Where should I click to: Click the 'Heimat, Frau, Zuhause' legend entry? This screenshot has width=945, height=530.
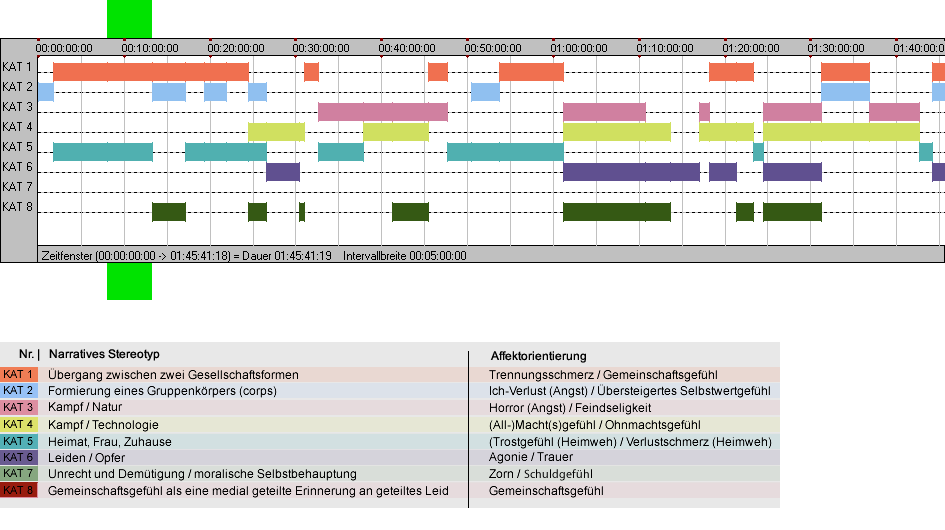110,442
